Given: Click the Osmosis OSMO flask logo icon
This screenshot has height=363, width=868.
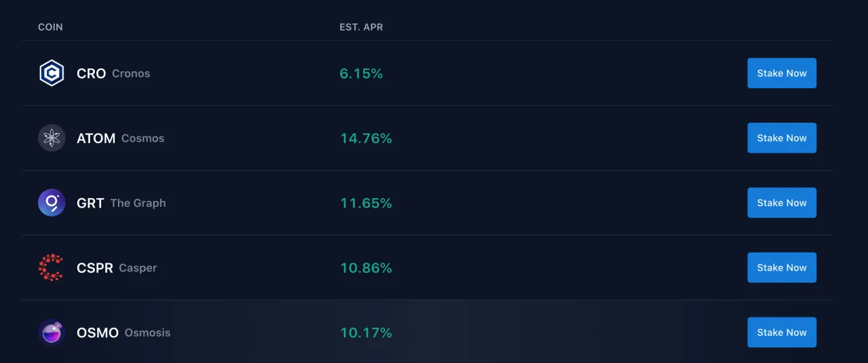Looking at the screenshot, I should coord(52,332).
